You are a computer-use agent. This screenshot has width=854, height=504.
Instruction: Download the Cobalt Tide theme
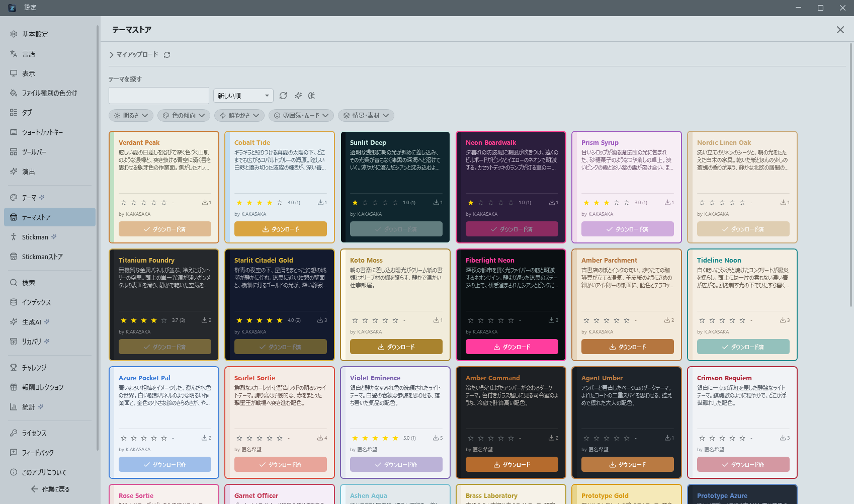(281, 229)
